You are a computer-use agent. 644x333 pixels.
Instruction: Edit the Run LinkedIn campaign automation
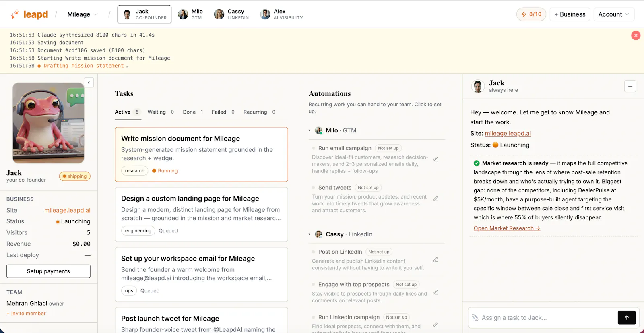(435, 325)
